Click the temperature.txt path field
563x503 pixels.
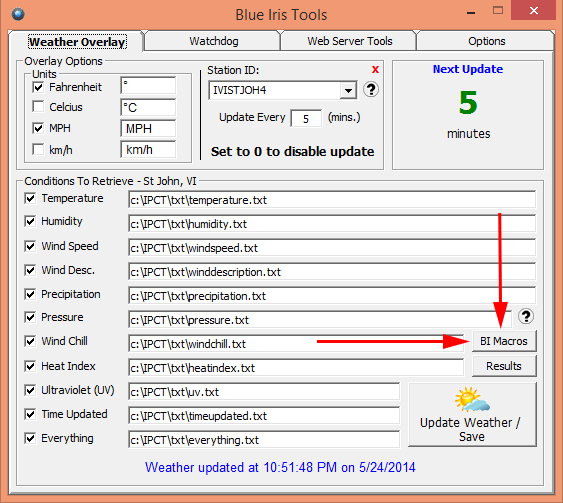[332, 200]
